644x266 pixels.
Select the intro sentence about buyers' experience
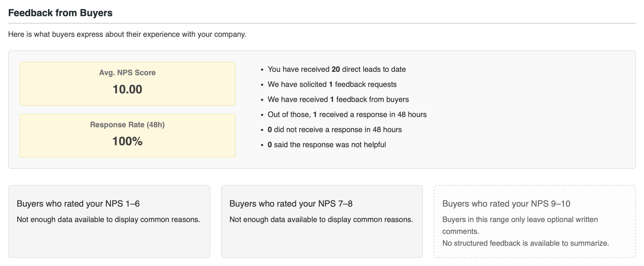click(127, 34)
